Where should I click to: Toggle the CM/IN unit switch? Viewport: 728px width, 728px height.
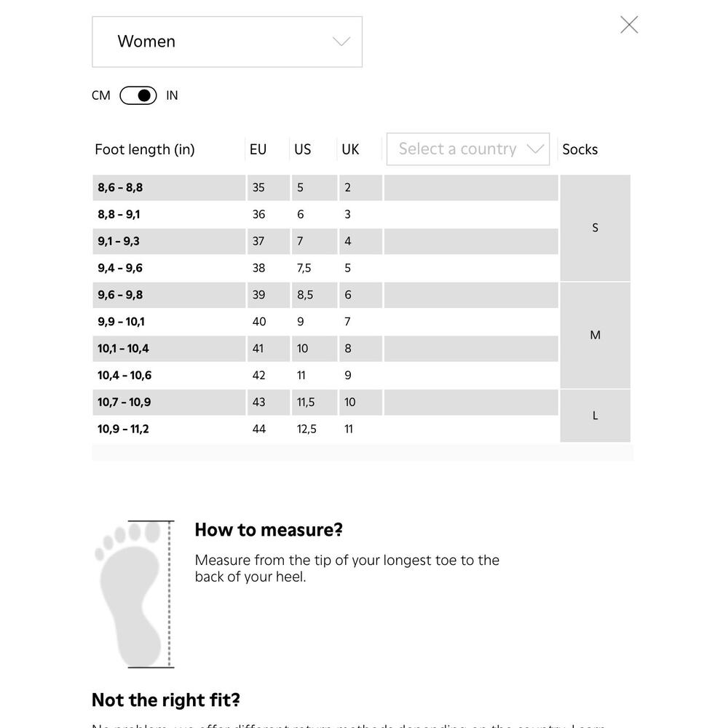tap(138, 95)
